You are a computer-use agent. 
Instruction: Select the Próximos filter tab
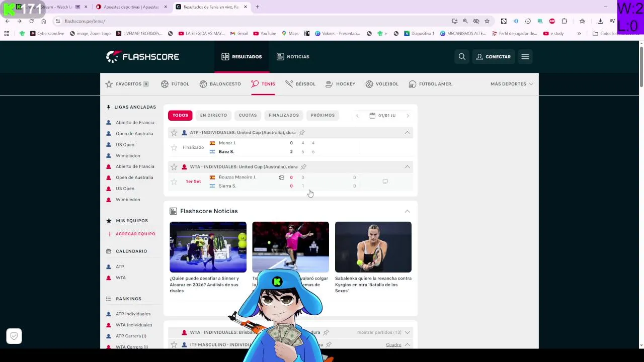(323, 115)
